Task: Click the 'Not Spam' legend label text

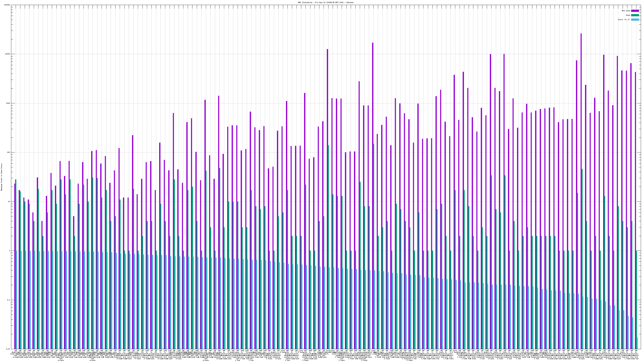Action: 626,11
